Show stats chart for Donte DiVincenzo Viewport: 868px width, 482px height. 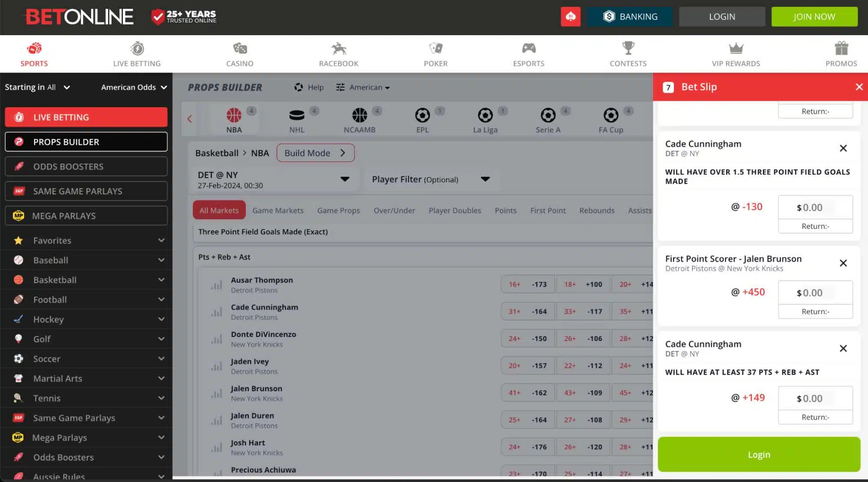point(216,339)
